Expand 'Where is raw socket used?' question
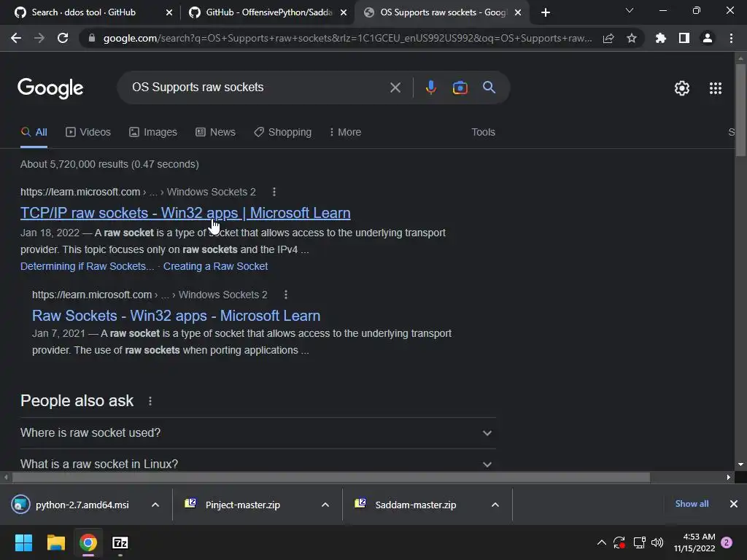747x560 pixels. (x=258, y=433)
